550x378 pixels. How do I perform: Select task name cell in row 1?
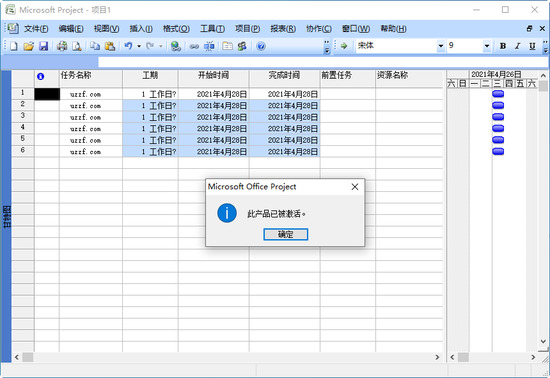click(91, 94)
